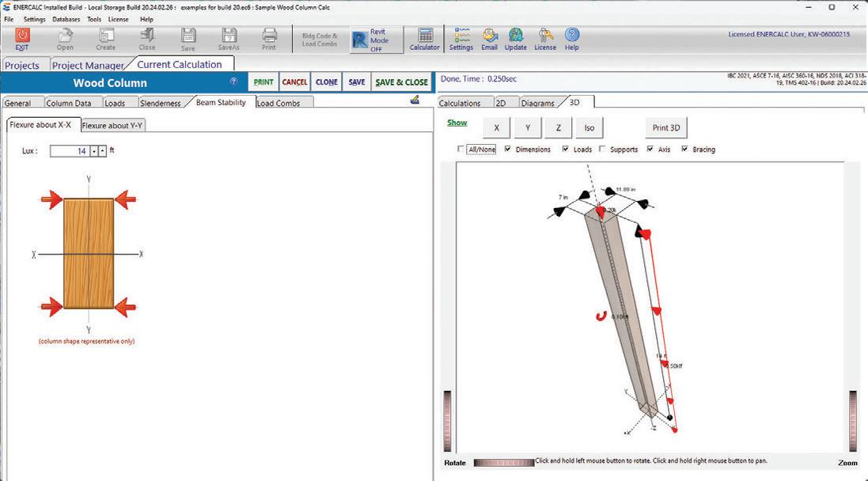Switch to the Projects tab
This screenshot has width=868, height=481.
tap(22, 66)
